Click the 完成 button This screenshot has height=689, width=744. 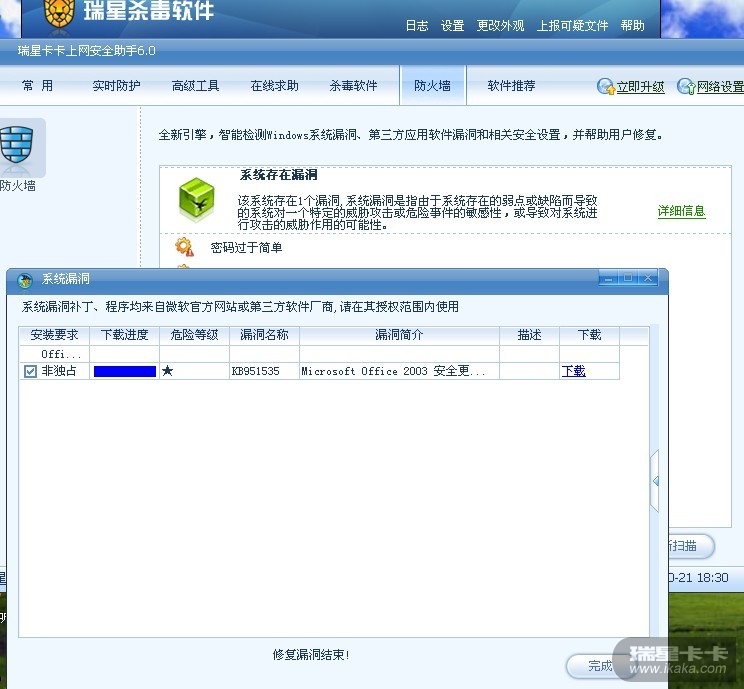point(600,666)
